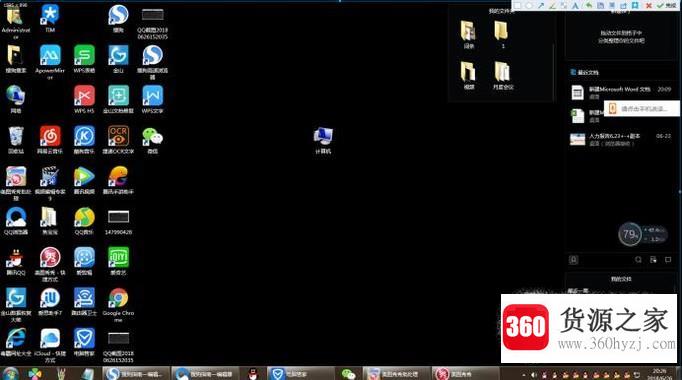682x380 pixels.
Task: Confirm the screenshot with green checkmark
Action: [667, 6]
